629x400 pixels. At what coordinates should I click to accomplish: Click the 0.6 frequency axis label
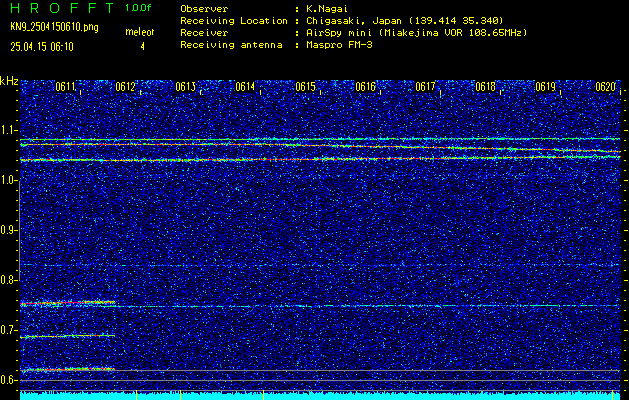pyautogui.click(x=8, y=380)
